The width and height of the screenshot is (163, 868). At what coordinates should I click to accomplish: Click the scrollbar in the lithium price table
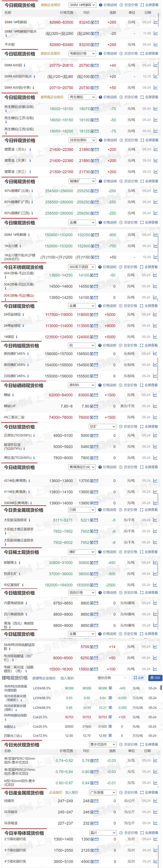coord(161,688)
